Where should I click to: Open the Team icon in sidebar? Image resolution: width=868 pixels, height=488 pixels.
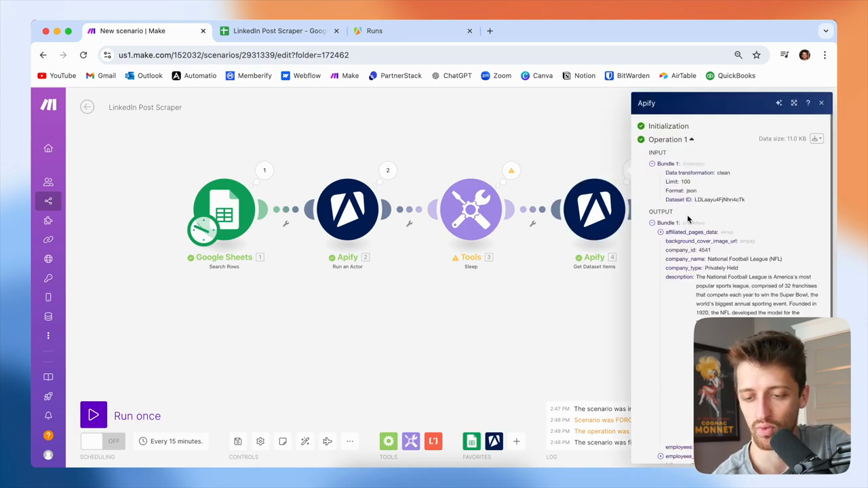click(x=48, y=182)
